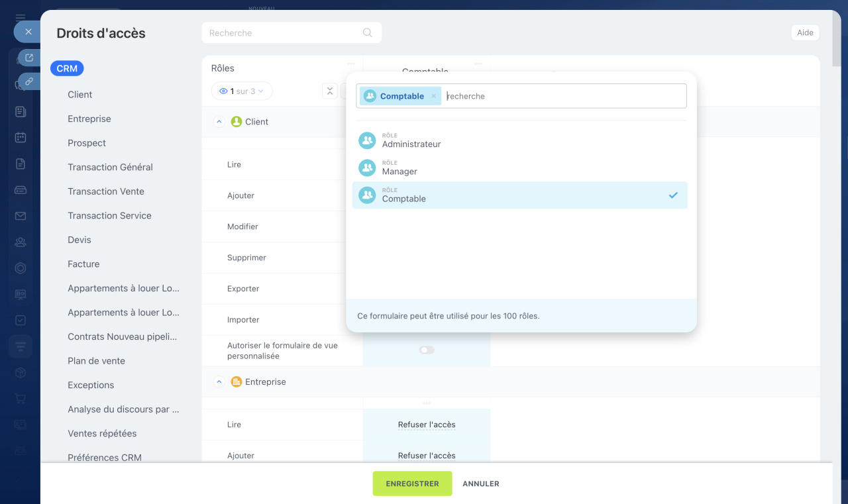Focus the role search field in popup
848x504 pixels.
[x=563, y=96]
